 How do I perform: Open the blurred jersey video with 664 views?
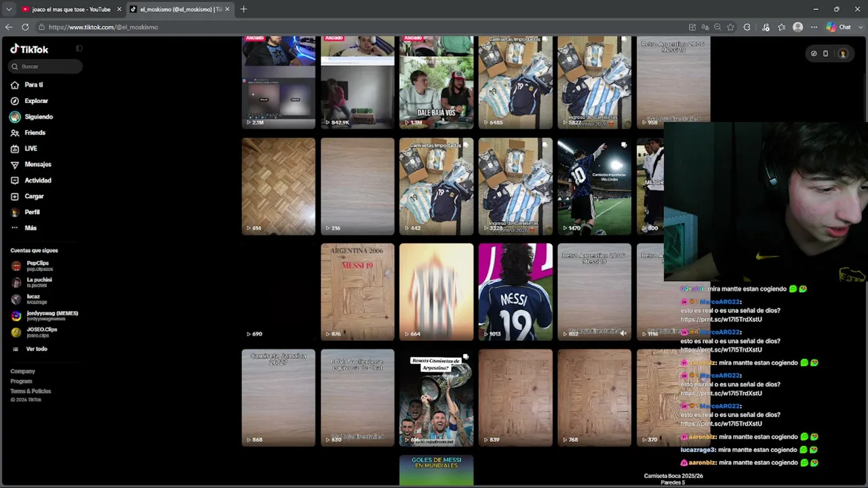point(436,291)
